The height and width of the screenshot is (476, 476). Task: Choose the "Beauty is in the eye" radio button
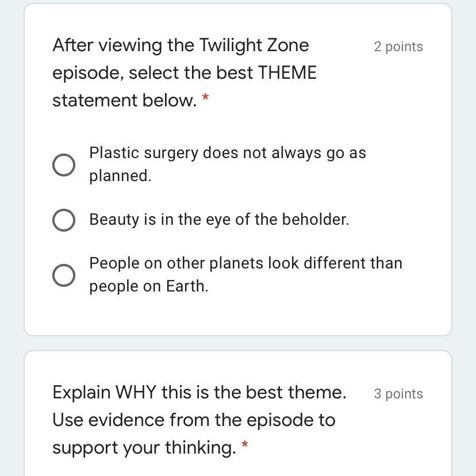[64, 220]
